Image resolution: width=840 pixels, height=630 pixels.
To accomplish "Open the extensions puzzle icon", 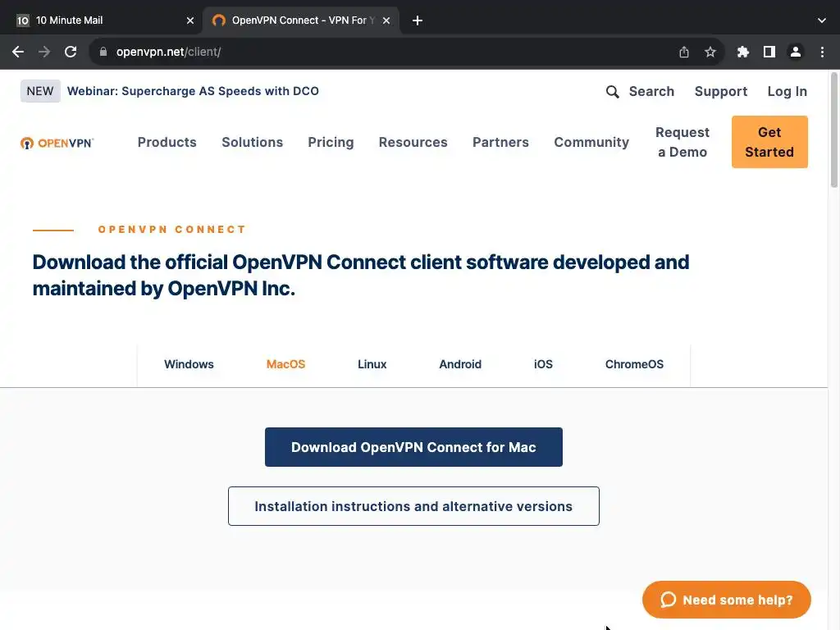I will [x=743, y=52].
